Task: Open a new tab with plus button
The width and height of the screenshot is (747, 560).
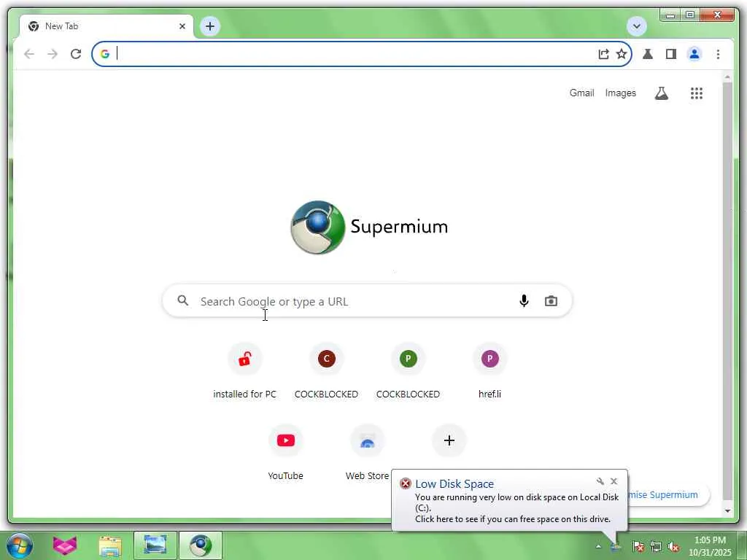Action: tap(210, 26)
